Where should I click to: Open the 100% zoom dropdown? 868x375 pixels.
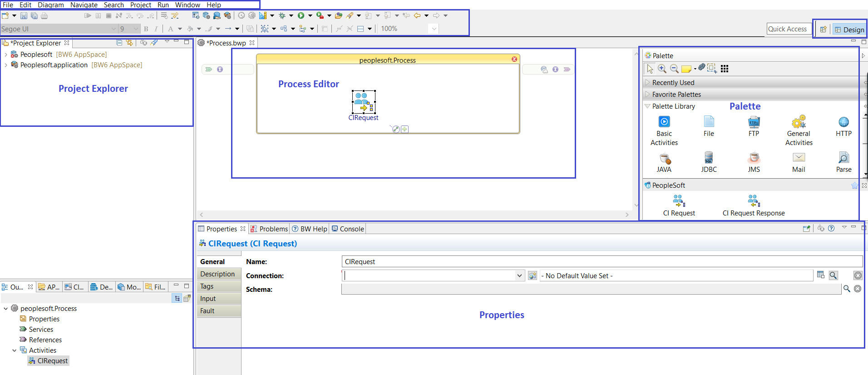(x=434, y=29)
